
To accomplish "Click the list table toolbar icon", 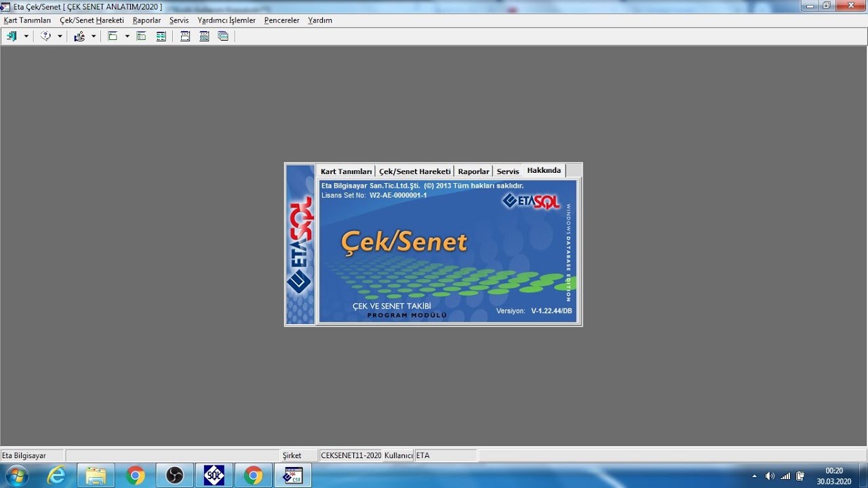I will pos(161,37).
